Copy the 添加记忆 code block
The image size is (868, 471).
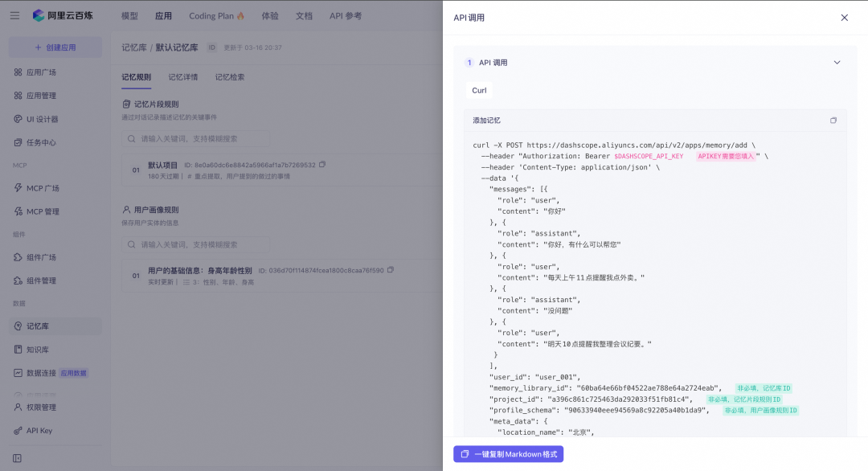[833, 121]
